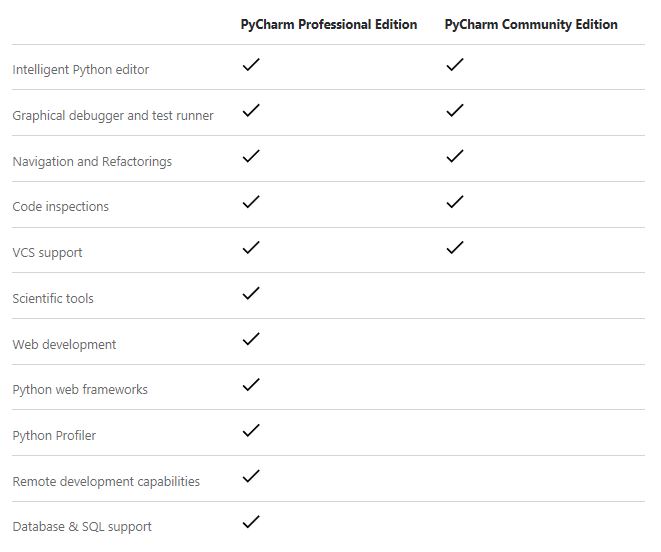This screenshot has width=661, height=552.
Task: Click the VCS support feature label
Action: pyautogui.click(x=48, y=253)
